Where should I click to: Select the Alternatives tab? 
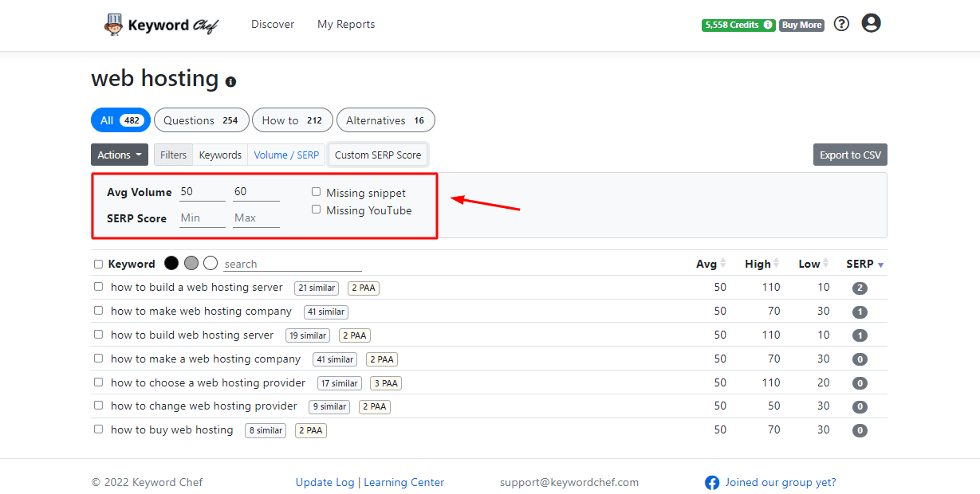[x=385, y=120]
